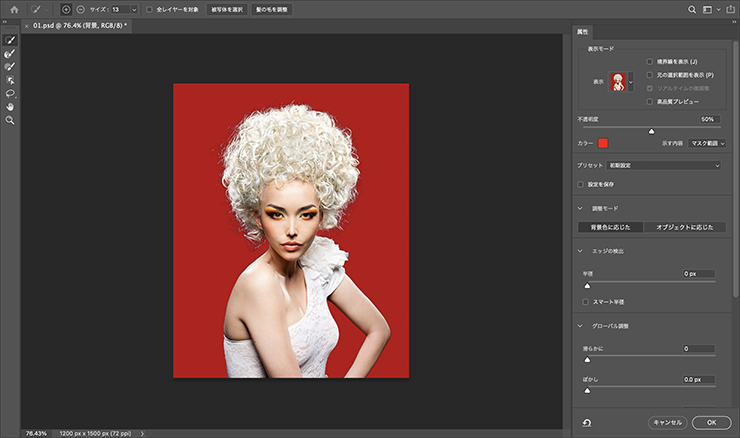Collapse the エッジの検出 section
This screenshot has height=438, width=740.
[x=581, y=251]
